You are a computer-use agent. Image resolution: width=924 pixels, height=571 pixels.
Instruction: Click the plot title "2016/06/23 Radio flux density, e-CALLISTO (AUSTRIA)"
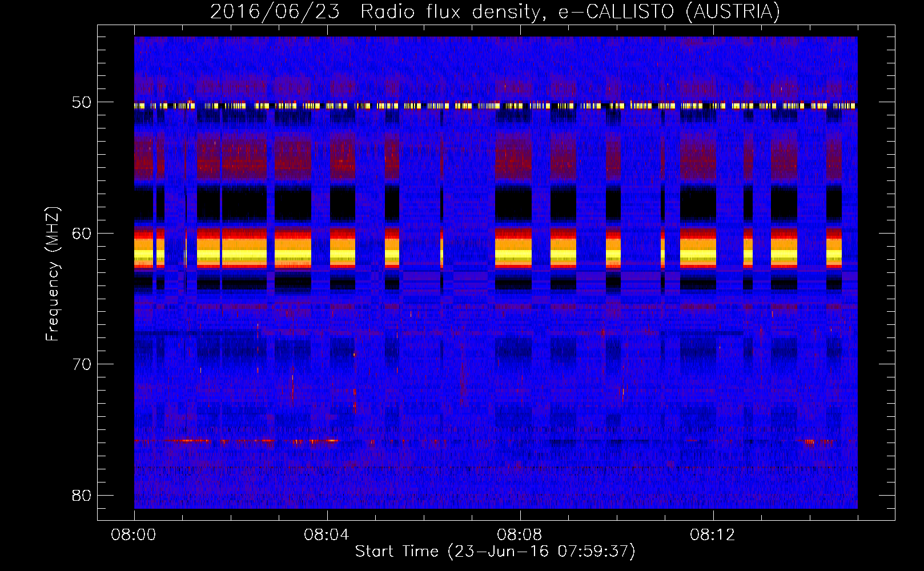pos(495,11)
